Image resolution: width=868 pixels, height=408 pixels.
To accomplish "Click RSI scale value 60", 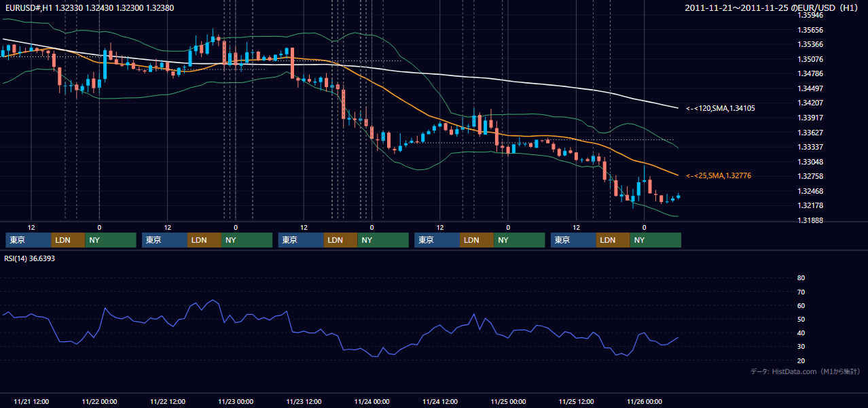I will [x=801, y=305].
